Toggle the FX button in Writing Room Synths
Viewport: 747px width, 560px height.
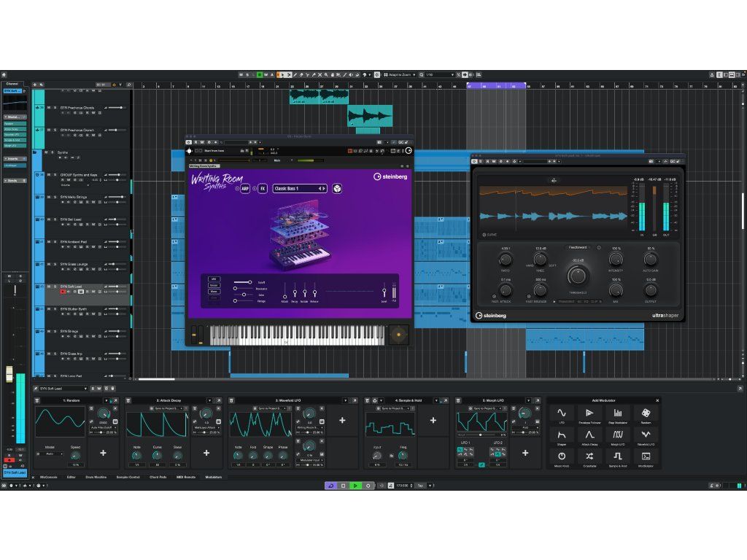click(x=263, y=188)
